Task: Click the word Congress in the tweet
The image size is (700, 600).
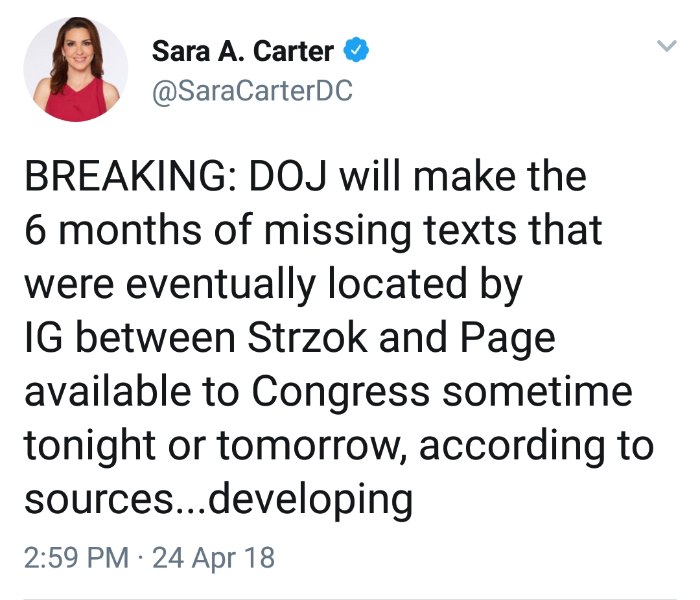Action: pyautogui.click(x=340, y=391)
